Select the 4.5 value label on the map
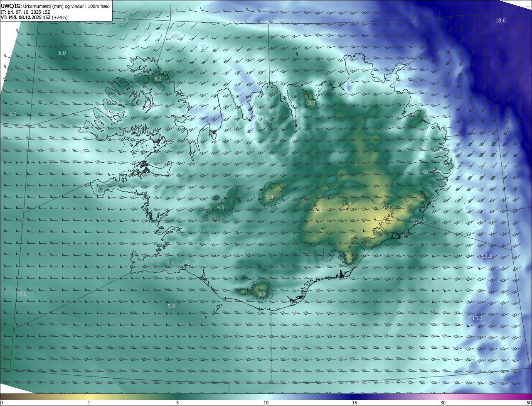This screenshot has width=532, height=406. click(x=221, y=207)
